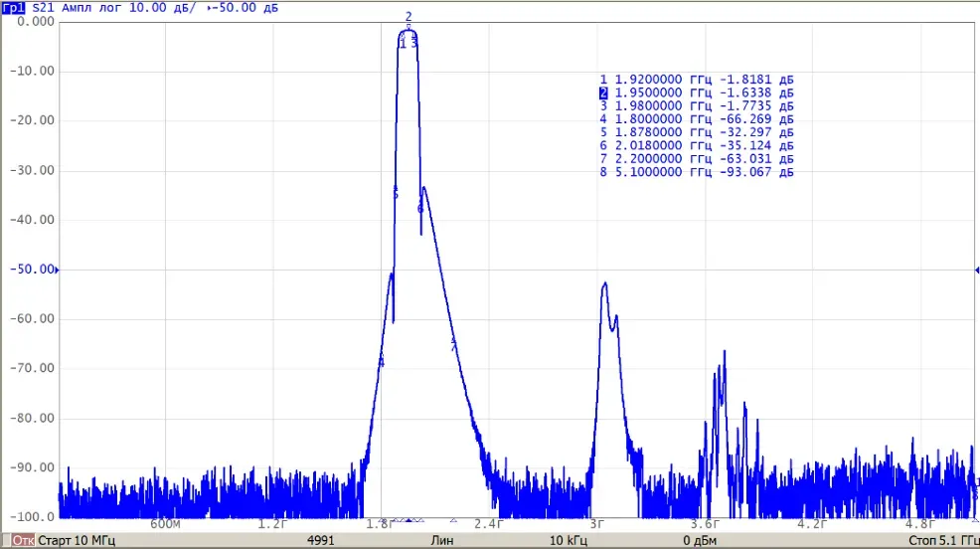The width and height of the screenshot is (980, 549).
Task: Click the 0.000 top scale label
Action: [36, 21]
